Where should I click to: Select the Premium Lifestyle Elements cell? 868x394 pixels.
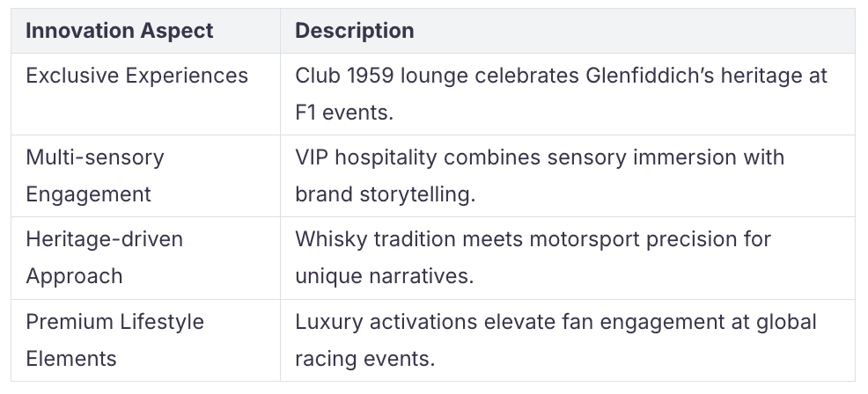click(x=114, y=339)
